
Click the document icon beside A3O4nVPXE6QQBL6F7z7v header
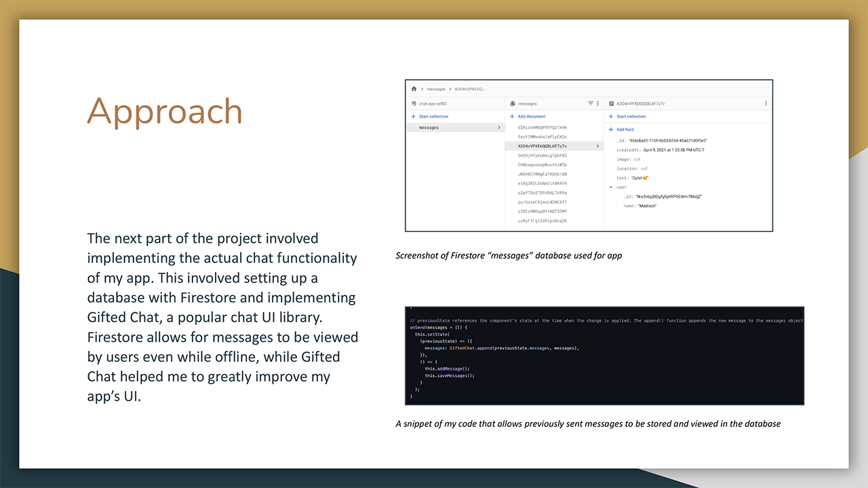coord(612,104)
